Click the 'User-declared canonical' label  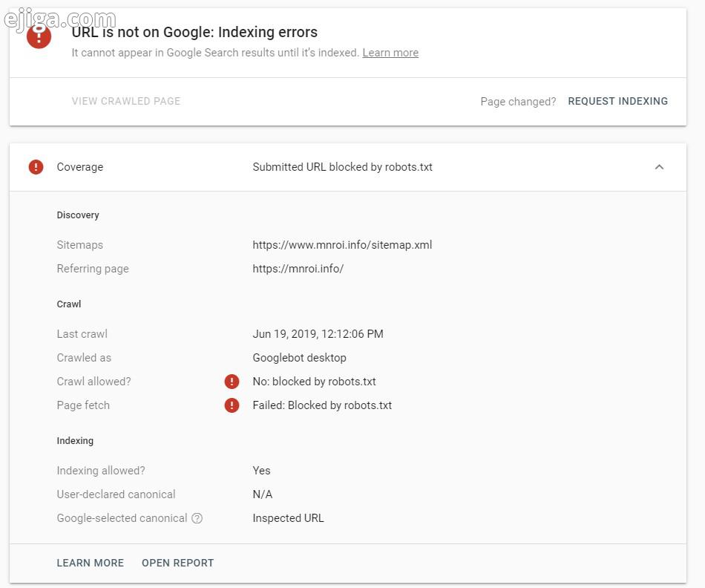(x=116, y=494)
